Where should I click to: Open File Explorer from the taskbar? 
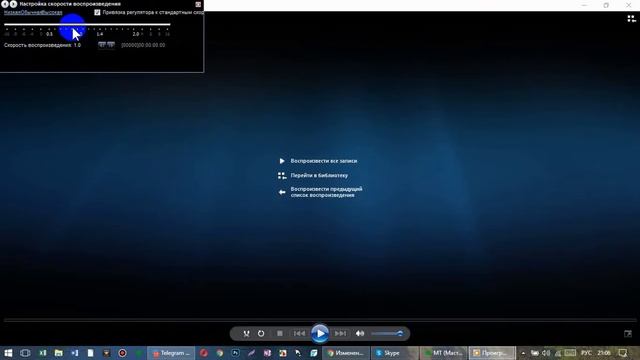[x=58, y=353]
